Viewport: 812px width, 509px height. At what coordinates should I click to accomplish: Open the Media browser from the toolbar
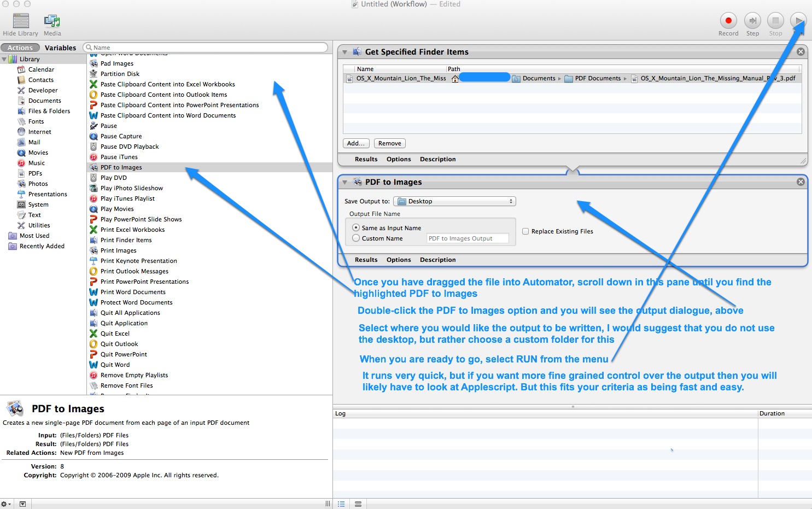point(52,21)
